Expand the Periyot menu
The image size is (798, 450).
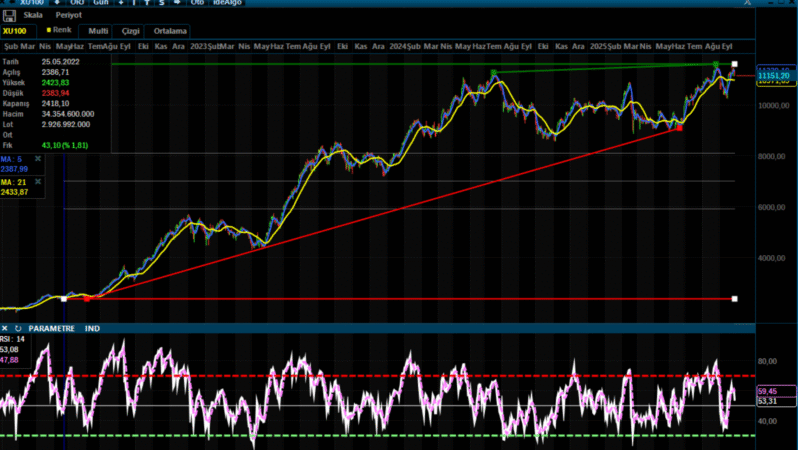[x=68, y=17]
